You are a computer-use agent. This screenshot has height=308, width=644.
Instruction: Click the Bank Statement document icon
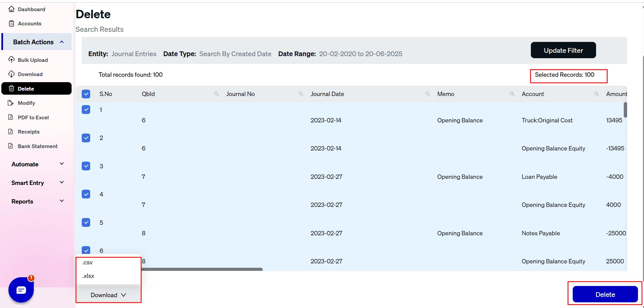click(x=11, y=146)
